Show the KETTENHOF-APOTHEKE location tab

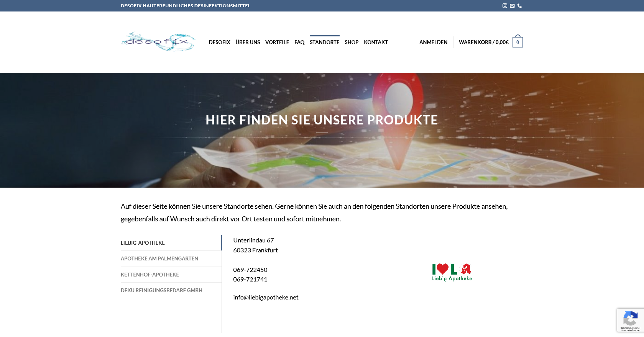click(150, 275)
